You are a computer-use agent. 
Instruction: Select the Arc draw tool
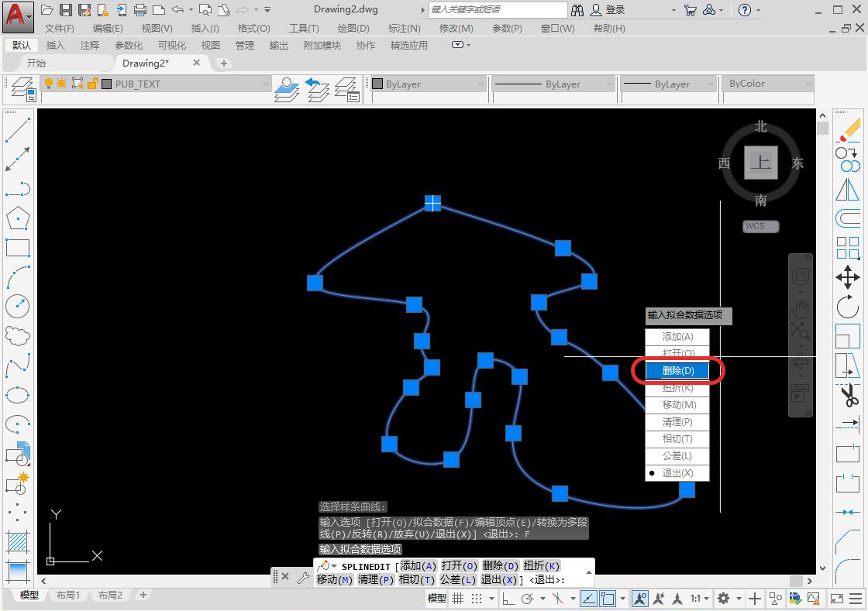click(17, 277)
